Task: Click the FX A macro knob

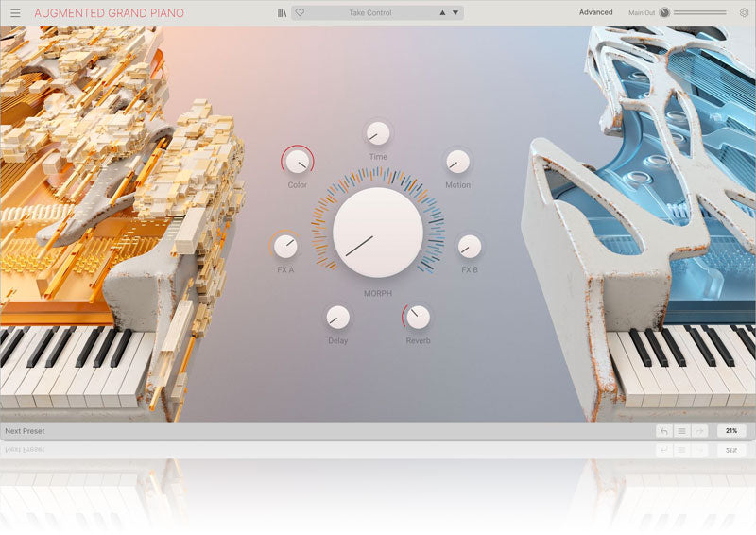Action: click(285, 247)
